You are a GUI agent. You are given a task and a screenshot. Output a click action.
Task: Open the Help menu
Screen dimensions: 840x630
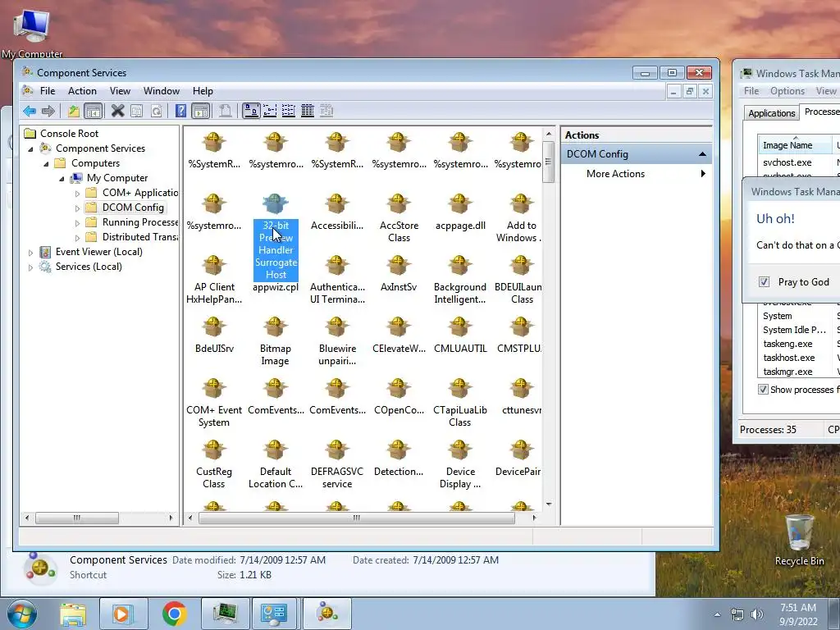[x=203, y=91]
